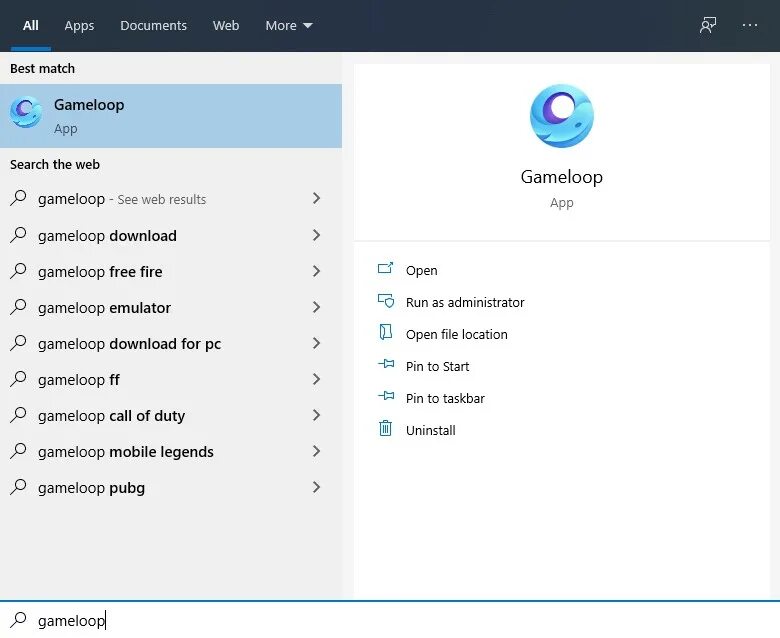Screen dimensions: 780x638
Task: Open the More filter dropdown
Action: pyautogui.click(x=289, y=25)
